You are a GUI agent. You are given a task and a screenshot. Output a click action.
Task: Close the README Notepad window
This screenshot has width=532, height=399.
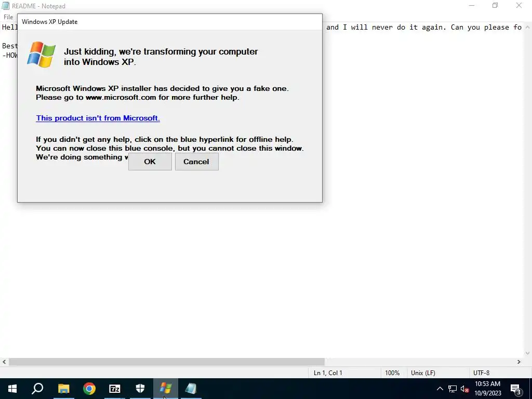[519, 5]
